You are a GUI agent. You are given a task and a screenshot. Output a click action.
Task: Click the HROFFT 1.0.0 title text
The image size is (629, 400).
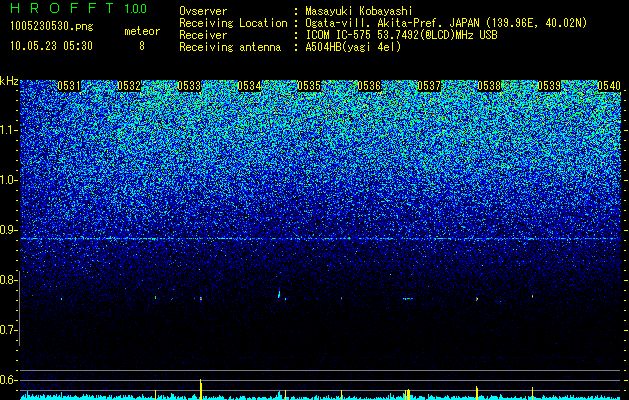79,8
